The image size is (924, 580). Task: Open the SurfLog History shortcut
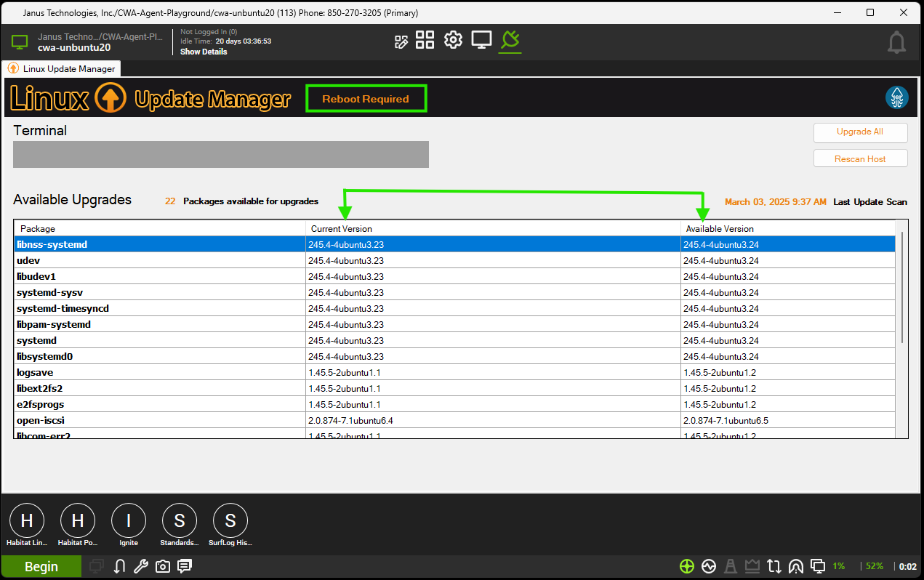230,521
